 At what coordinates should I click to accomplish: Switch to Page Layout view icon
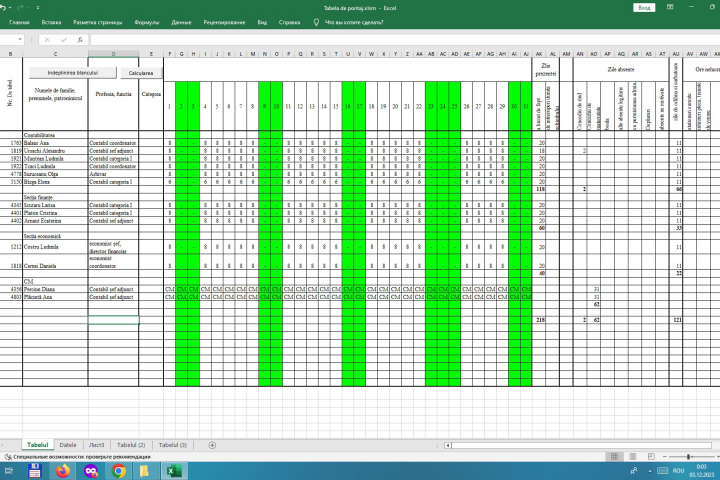coord(633,456)
